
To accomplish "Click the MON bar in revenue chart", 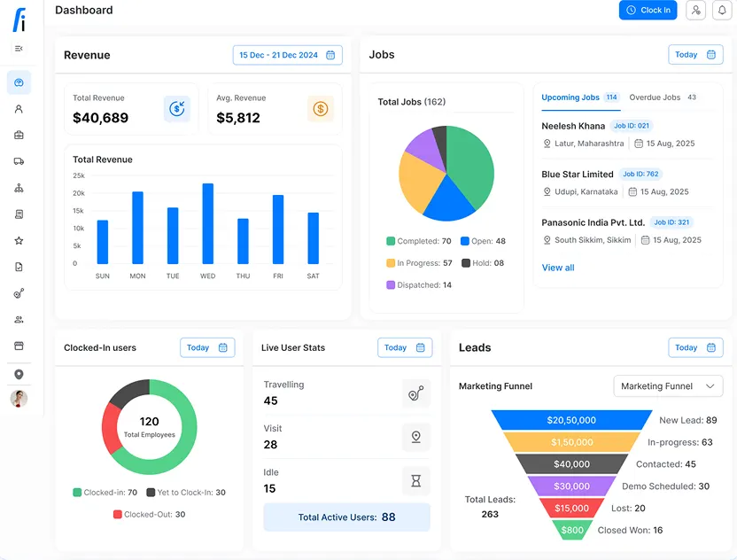I will pos(137,228).
